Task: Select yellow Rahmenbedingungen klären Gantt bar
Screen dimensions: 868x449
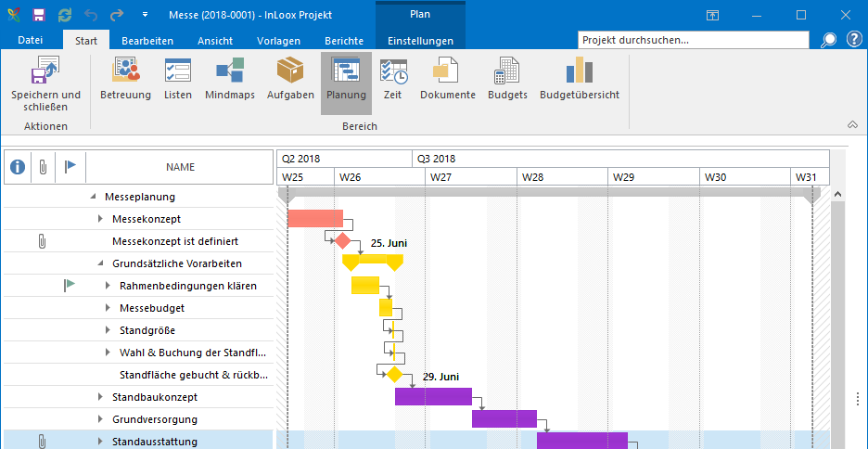Action: (365, 285)
